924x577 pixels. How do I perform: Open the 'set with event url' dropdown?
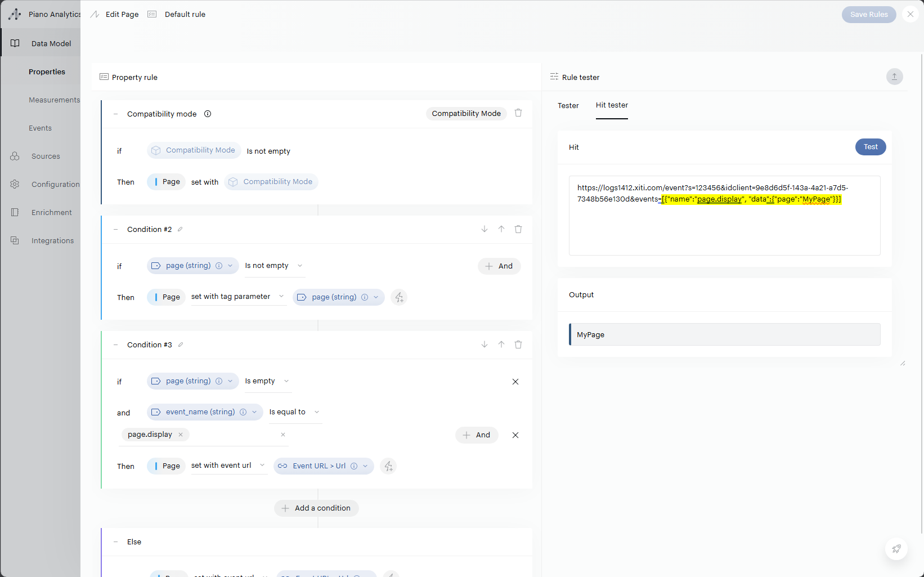[x=228, y=466]
